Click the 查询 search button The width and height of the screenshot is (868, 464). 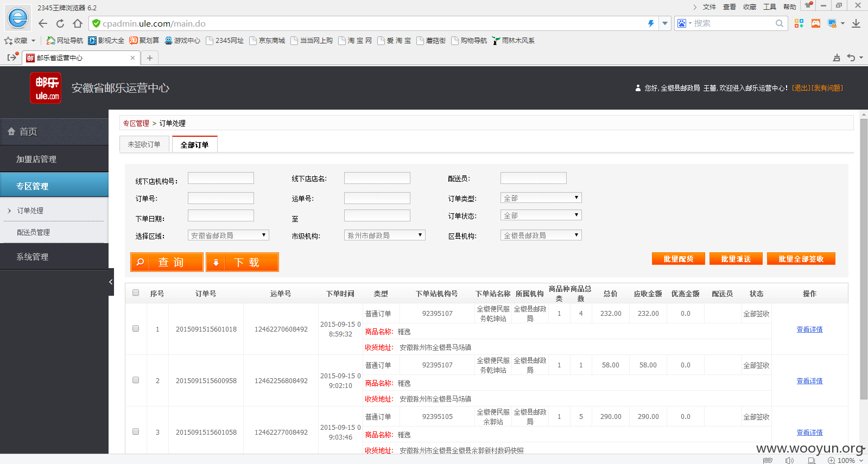(167, 262)
